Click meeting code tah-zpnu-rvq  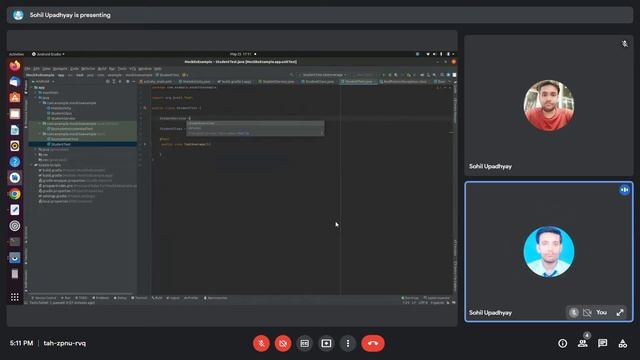pos(65,343)
